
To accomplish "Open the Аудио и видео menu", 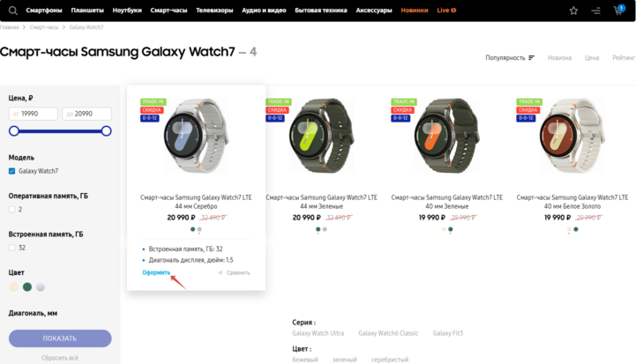I will 264,11.
